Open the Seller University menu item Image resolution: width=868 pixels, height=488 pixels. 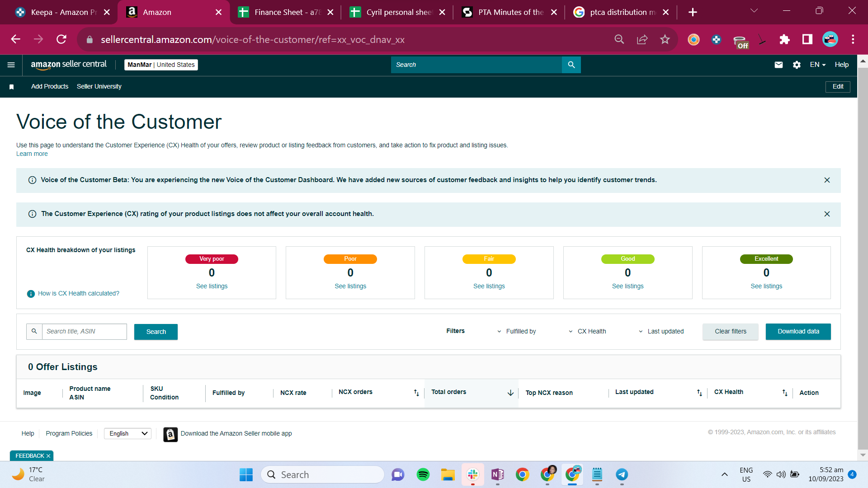click(x=99, y=87)
